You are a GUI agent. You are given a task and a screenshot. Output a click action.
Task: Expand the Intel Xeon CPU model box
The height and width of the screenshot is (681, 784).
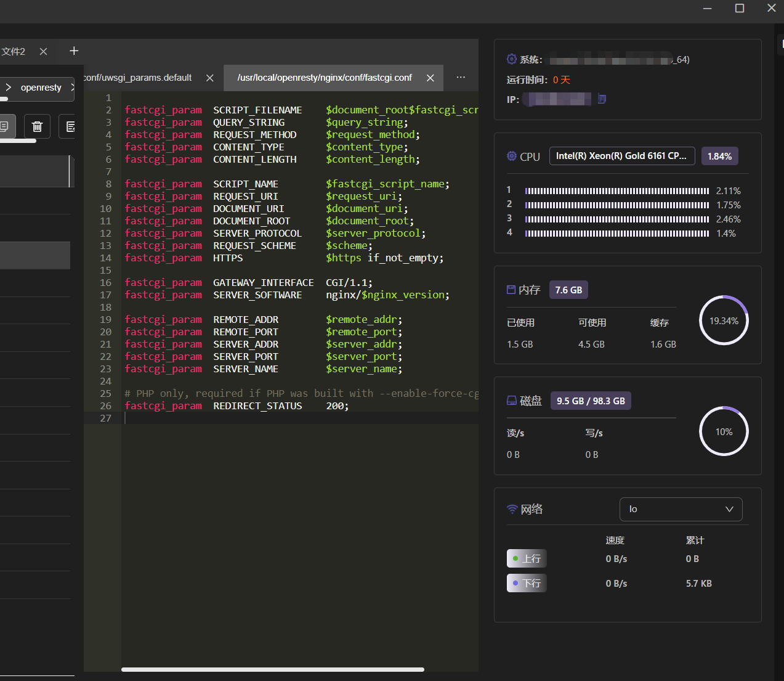pos(622,156)
